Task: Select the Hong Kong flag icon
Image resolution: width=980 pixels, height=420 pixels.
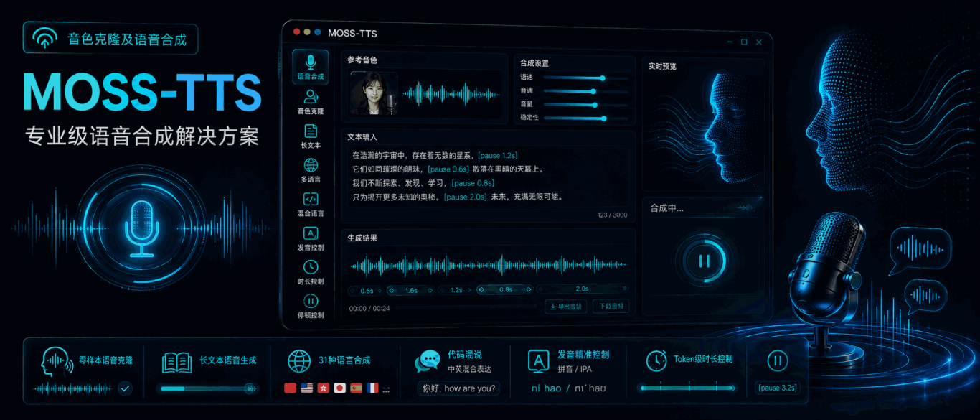Action: [x=324, y=388]
